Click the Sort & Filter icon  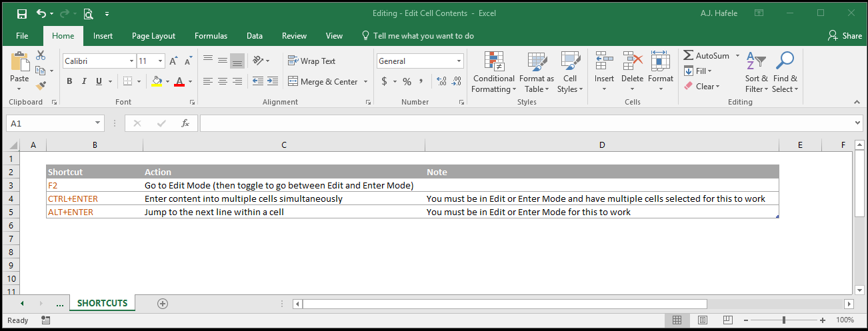coord(756,73)
